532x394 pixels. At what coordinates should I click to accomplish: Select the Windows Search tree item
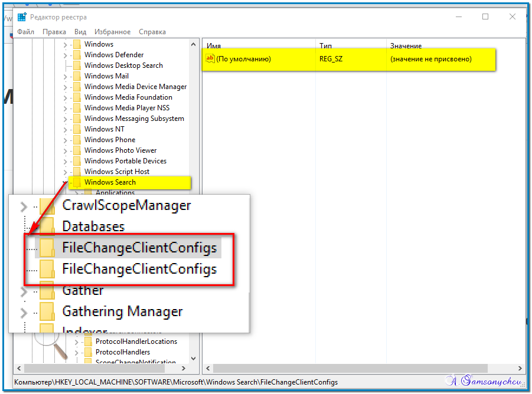[x=110, y=182]
